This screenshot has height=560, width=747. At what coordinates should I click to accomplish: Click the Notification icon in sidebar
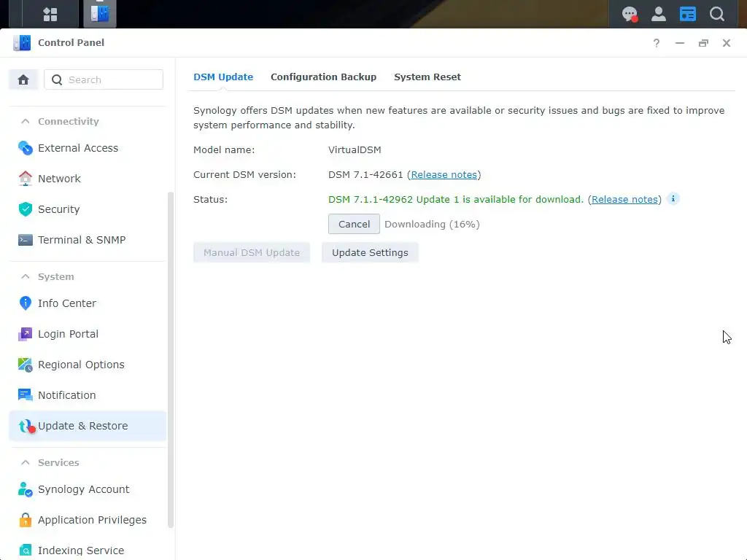(26, 394)
